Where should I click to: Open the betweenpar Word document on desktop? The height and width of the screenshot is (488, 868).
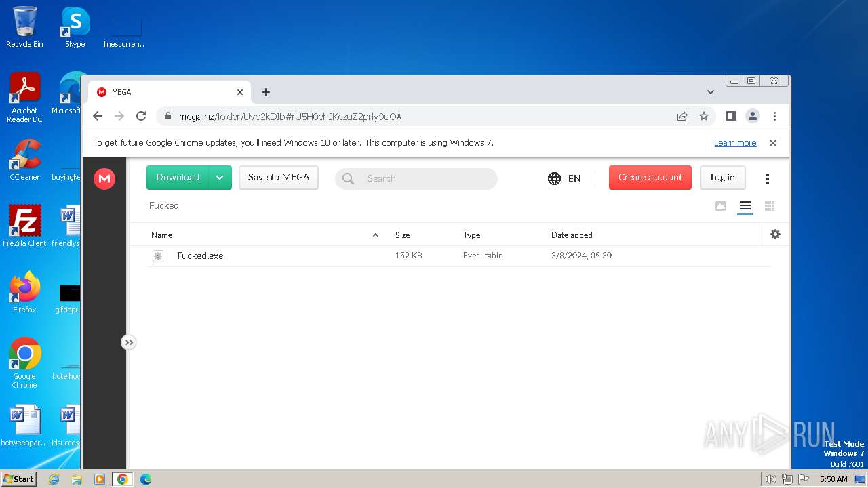(x=24, y=426)
